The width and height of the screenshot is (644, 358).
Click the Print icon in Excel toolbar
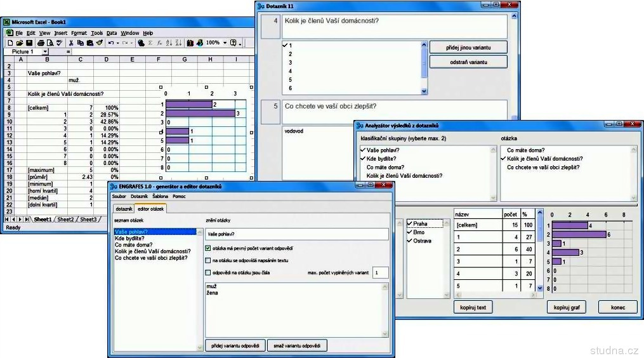(41, 43)
